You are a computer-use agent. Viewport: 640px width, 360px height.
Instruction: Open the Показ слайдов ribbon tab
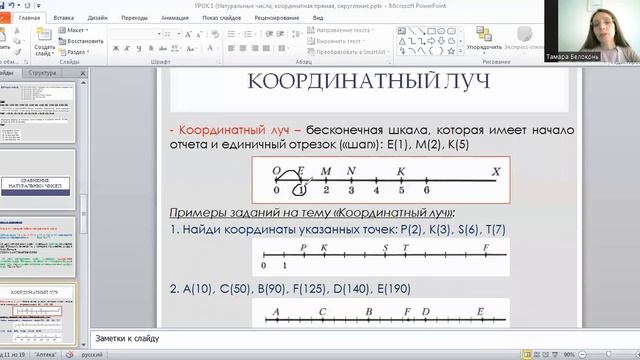[x=222, y=18]
